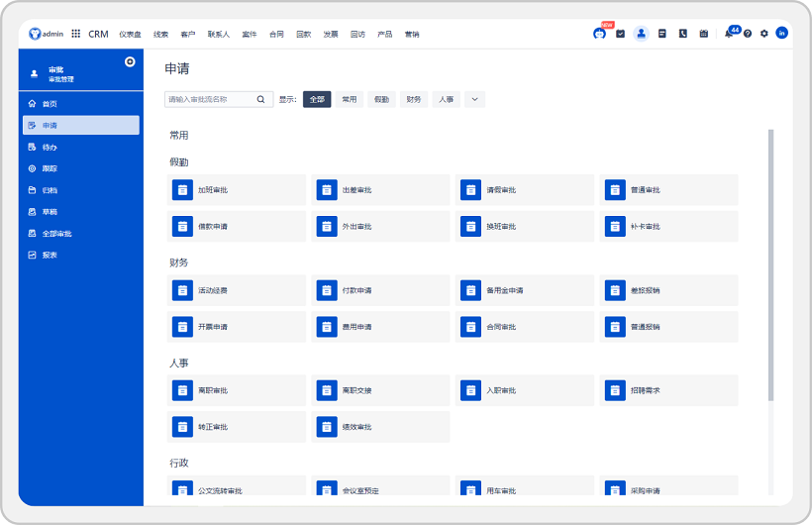Start a 付款申请 application
Viewport: 812px width, 525px height.
click(x=381, y=290)
